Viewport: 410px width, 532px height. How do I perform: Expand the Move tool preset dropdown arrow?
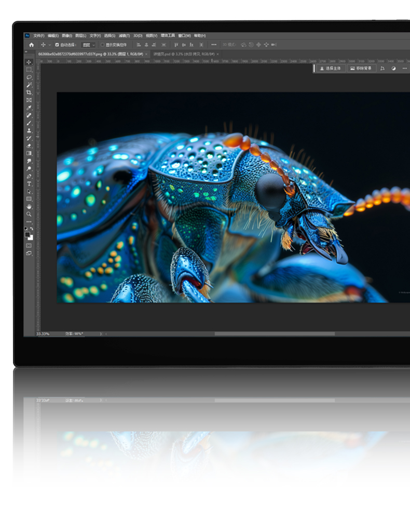[49, 45]
